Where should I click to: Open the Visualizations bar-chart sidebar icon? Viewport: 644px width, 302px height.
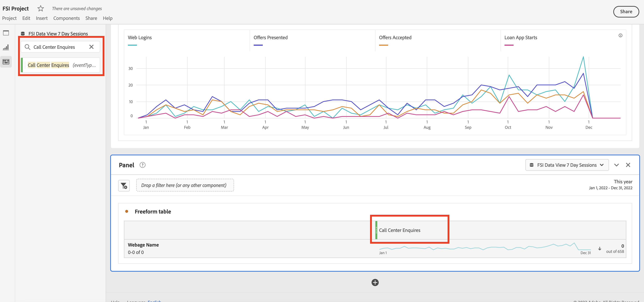(x=6, y=47)
